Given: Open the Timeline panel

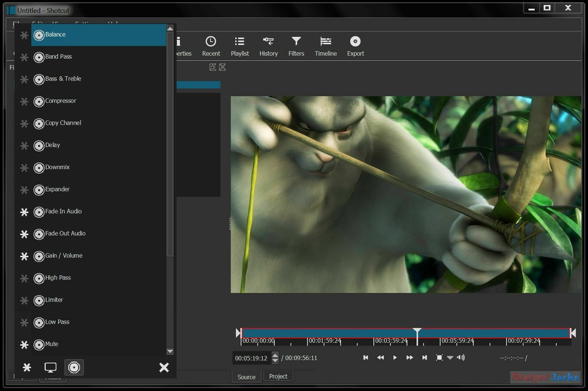Looking at the screenshot, I should coord(326,46).
